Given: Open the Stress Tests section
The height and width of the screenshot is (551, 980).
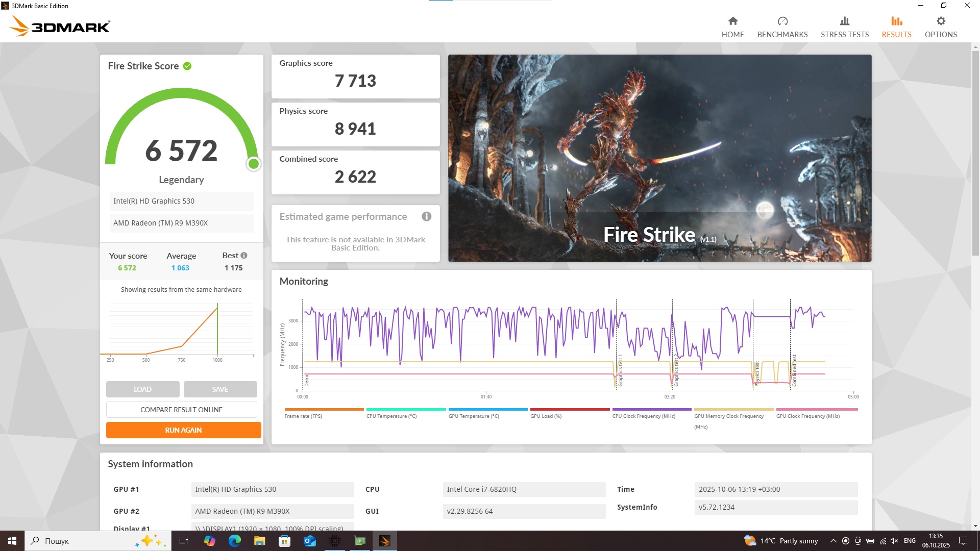Looking at the screenshot, I should [x=844, y=27].
